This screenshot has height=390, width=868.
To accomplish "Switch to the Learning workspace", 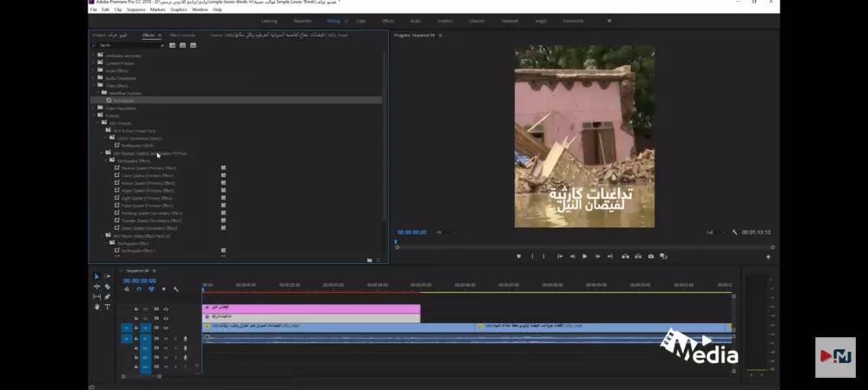I will (269, 21).
